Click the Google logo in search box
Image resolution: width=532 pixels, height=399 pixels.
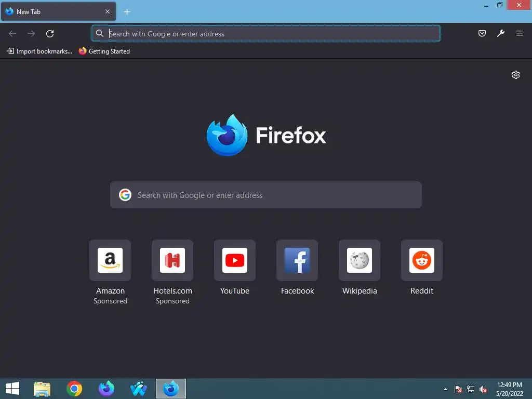[125, 195]
